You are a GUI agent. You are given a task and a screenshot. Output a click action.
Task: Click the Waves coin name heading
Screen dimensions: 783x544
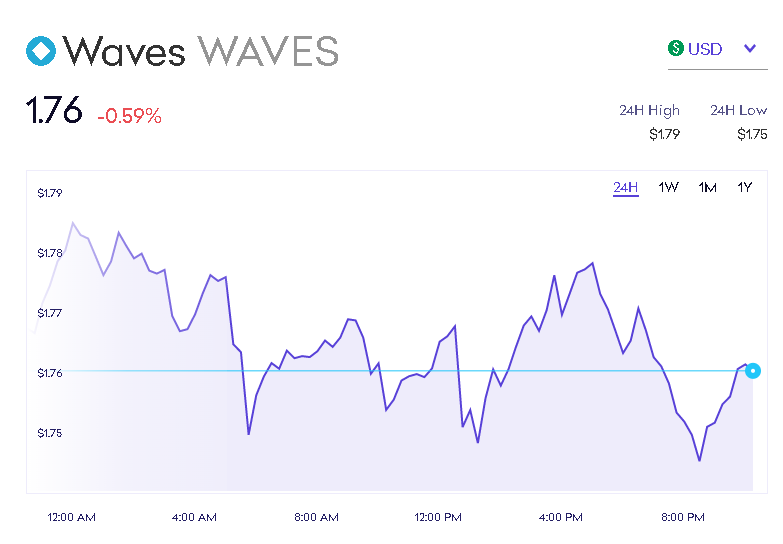pyautogui.click(x=124, y=50)
